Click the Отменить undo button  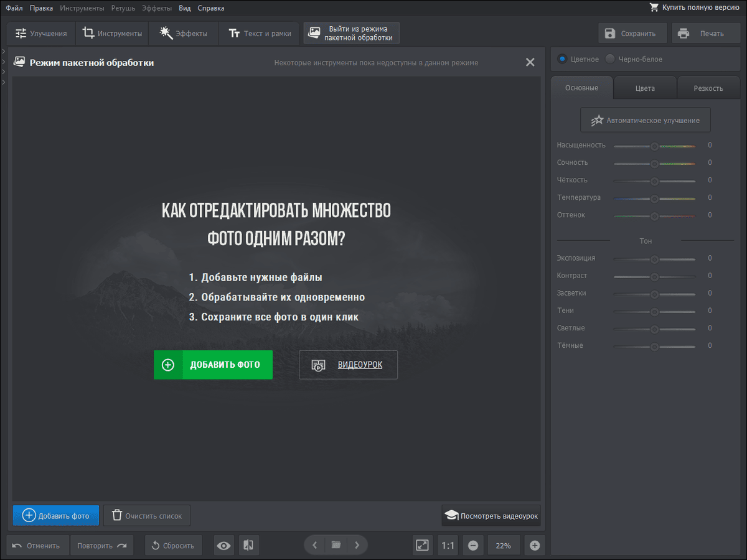pyautogui.click(x=37, y=546)
